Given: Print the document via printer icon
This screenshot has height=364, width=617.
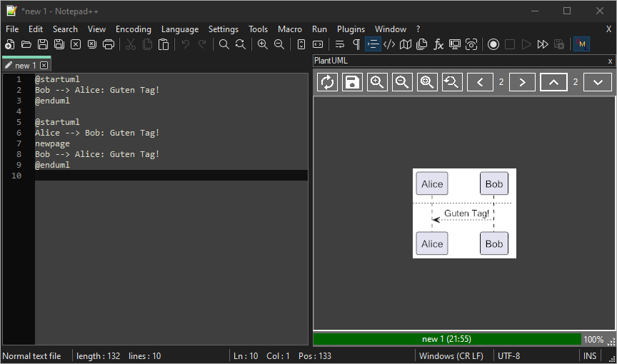Looking at the screenshot, I should 109,44.
